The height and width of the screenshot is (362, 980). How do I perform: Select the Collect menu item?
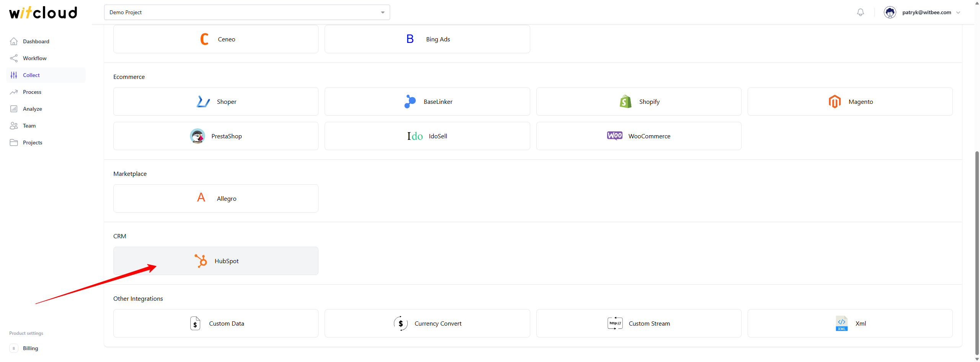[46, 75]
